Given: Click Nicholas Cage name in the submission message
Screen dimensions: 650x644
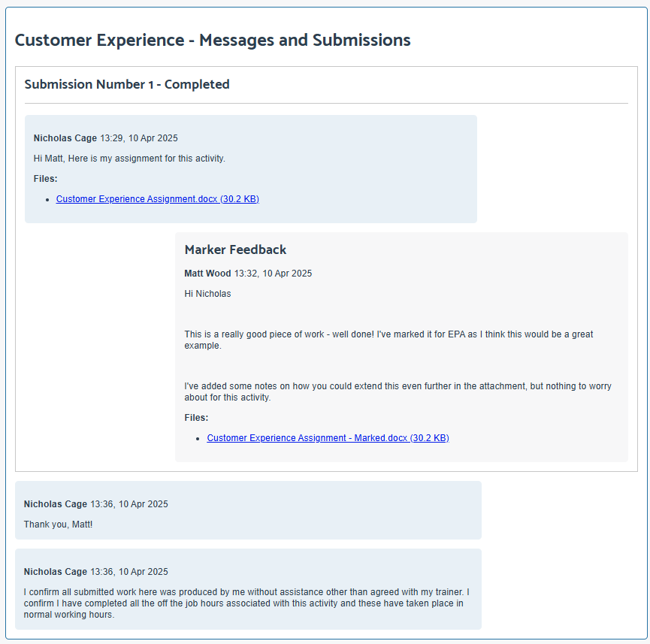Looking at the screenshot, I should click(x=65, y=138).
